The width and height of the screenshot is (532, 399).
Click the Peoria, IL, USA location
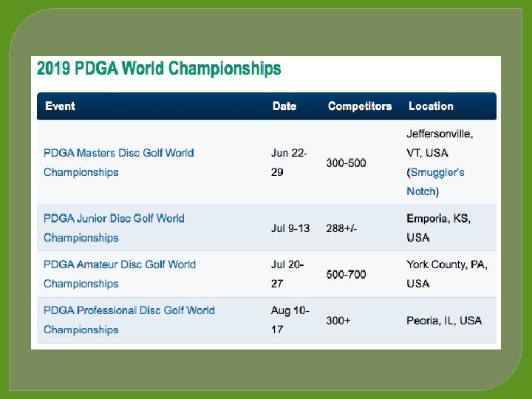pyautogui.click(x=443, y=320)
